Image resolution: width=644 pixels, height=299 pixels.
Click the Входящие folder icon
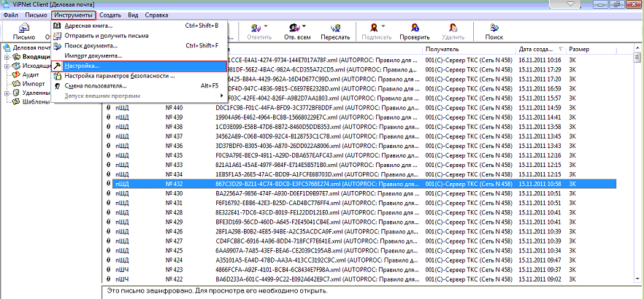[16, 57]
